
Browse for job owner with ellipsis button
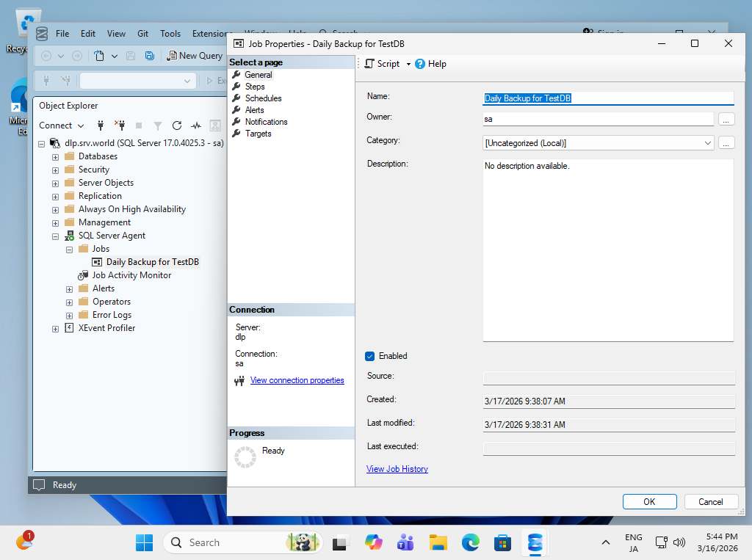726,119
